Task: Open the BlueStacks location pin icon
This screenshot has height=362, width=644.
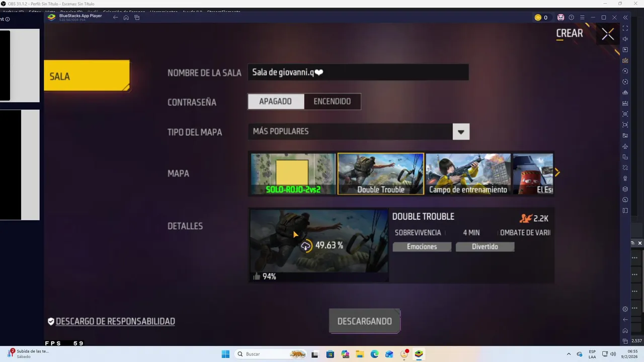Action: click(x=625, y=178)
